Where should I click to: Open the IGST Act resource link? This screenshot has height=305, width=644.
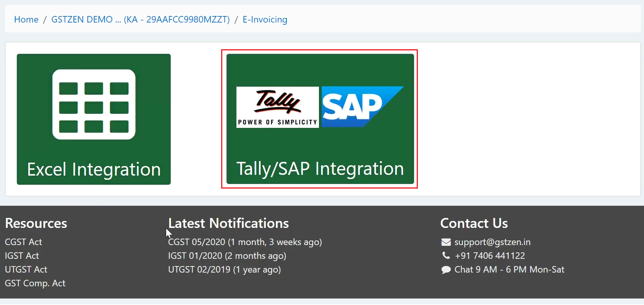coord(22,256)
